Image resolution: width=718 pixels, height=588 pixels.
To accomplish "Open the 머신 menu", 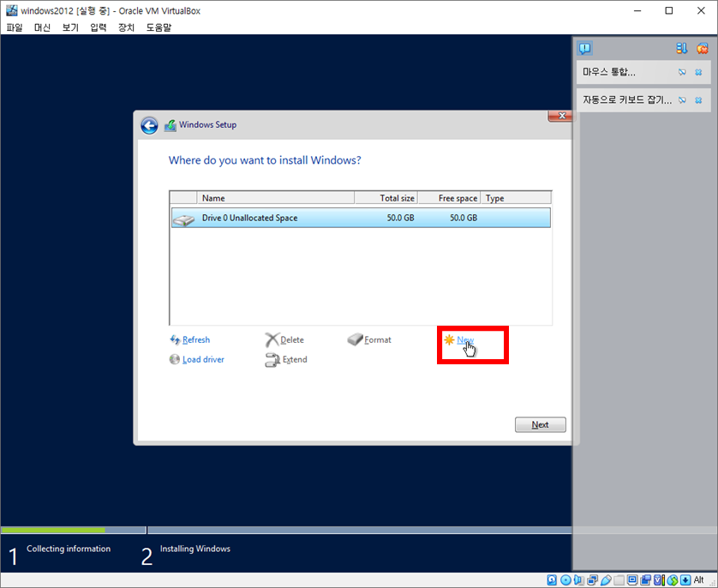I will 43,27.
